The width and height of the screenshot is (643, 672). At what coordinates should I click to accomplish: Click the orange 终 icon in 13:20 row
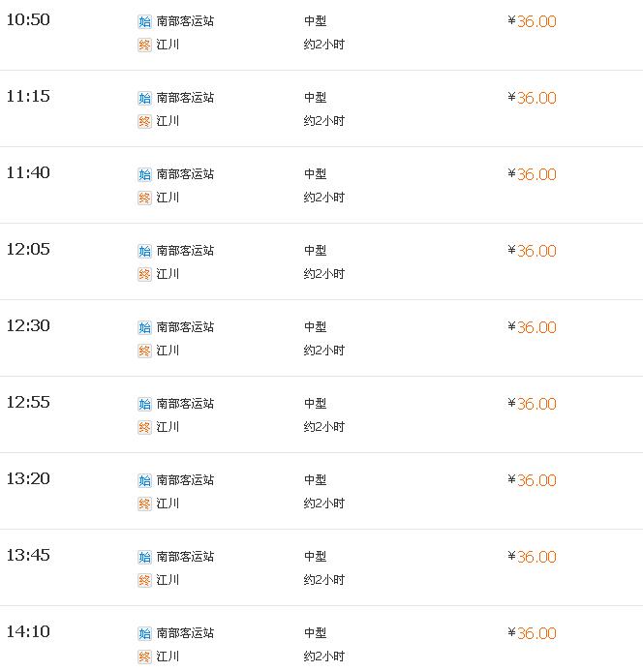[x=144, y=504]
